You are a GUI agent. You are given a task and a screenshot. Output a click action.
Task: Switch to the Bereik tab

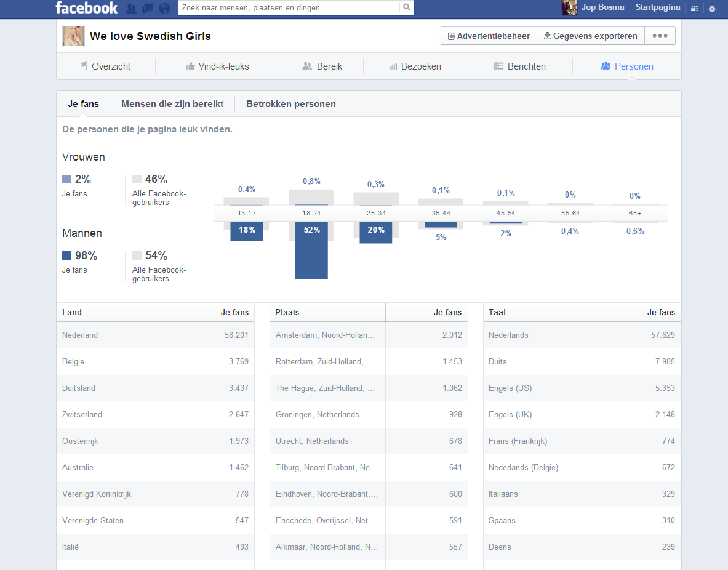pyautogui.click(x=322, y=66)
